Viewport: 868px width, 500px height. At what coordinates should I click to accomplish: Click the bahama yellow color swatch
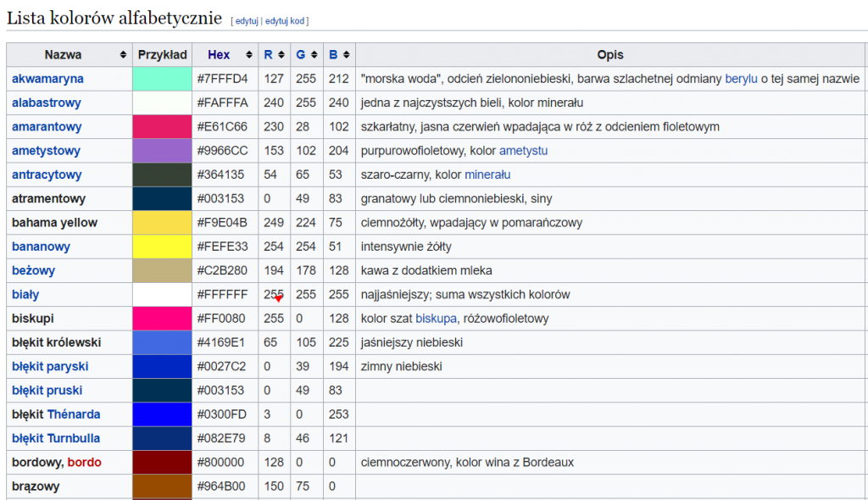click(162, 223)
